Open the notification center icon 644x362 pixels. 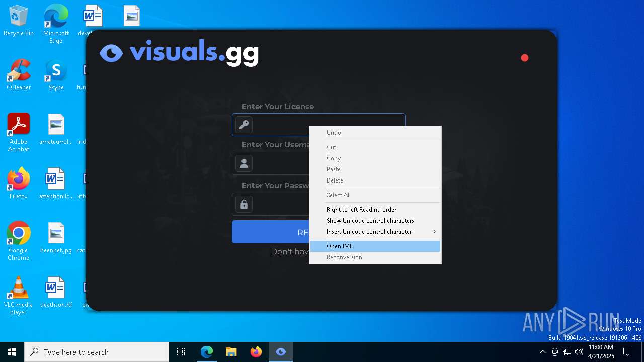pyautogui.click(x=627, y=352)
